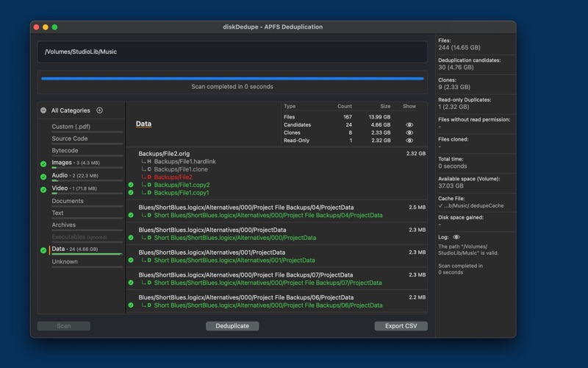Toggle checkmark for Backups/06/ProjectData duplicate
Viewport: 588px width, 368px height.
coord(131,305)
